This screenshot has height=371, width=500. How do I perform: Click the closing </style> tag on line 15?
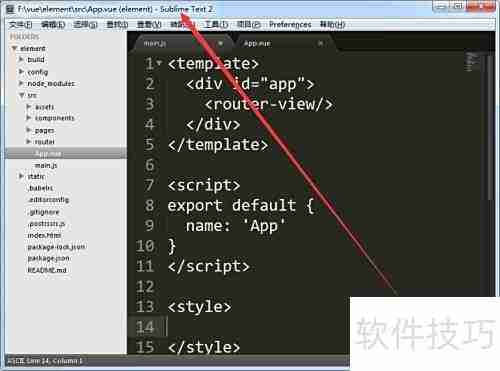pos(204,347)
